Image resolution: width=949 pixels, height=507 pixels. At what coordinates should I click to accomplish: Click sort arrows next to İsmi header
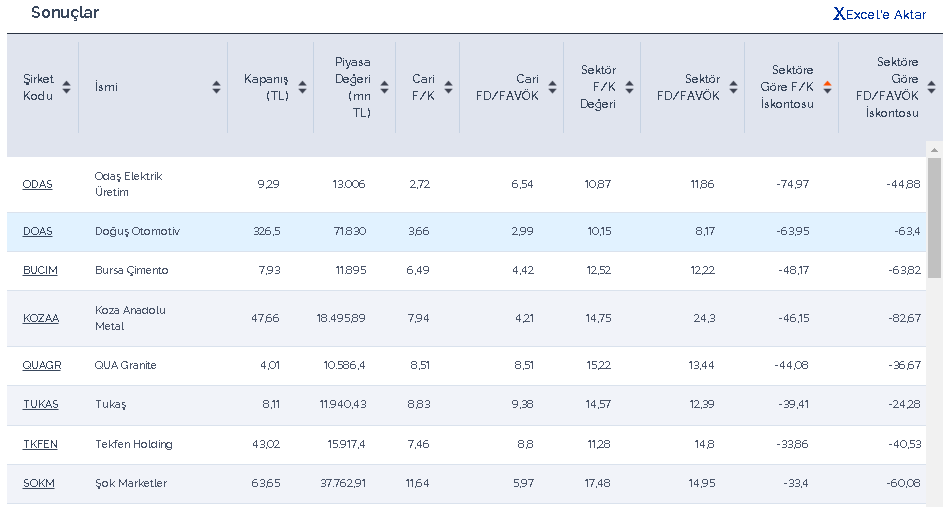216,87
